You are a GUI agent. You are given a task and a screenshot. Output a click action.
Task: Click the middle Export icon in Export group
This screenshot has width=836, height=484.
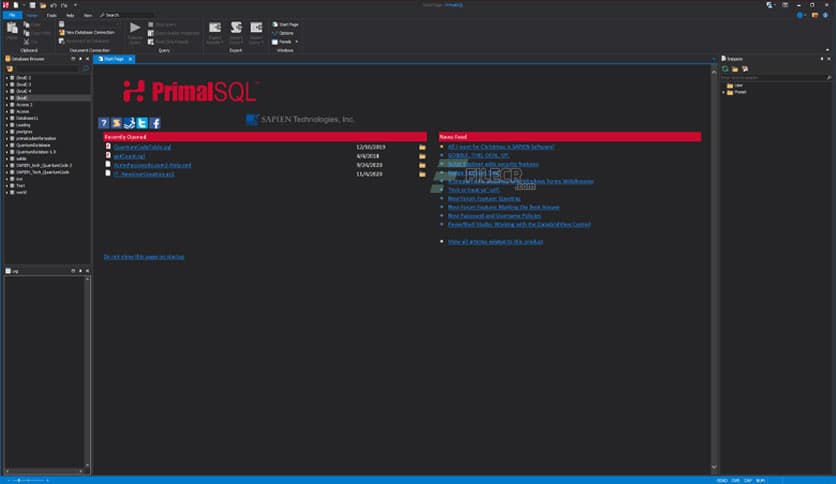pos(236,28)
